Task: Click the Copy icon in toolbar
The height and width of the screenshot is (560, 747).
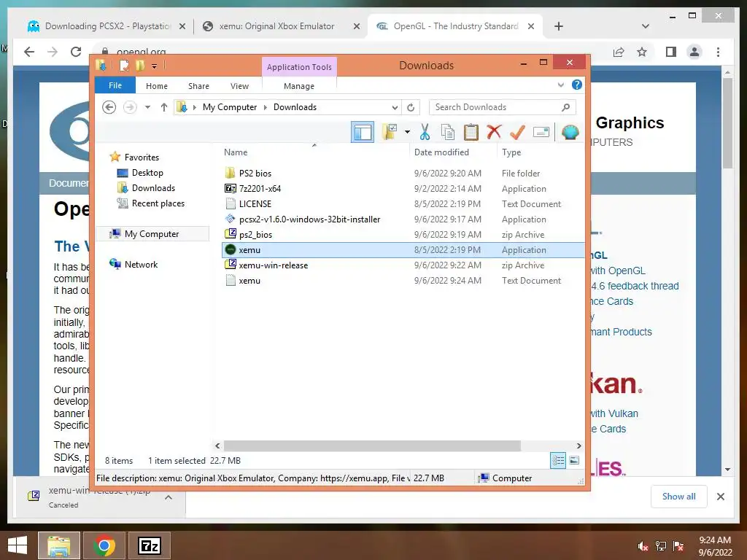Action: pos(448,132)
